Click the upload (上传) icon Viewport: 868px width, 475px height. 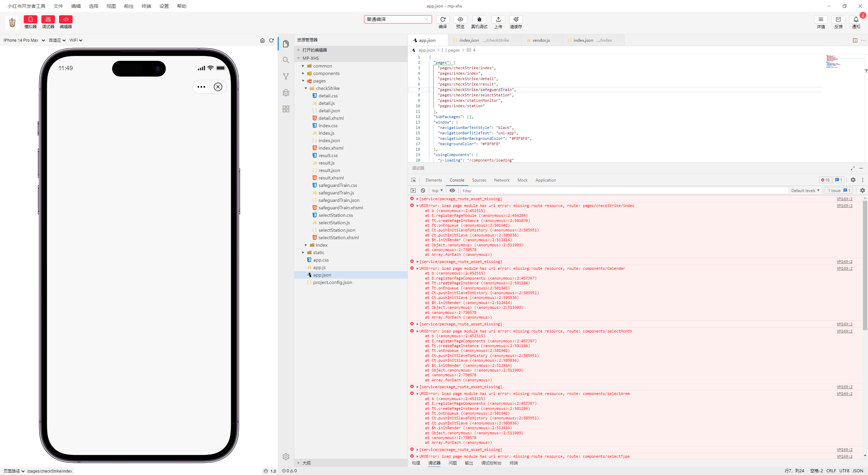498,19
